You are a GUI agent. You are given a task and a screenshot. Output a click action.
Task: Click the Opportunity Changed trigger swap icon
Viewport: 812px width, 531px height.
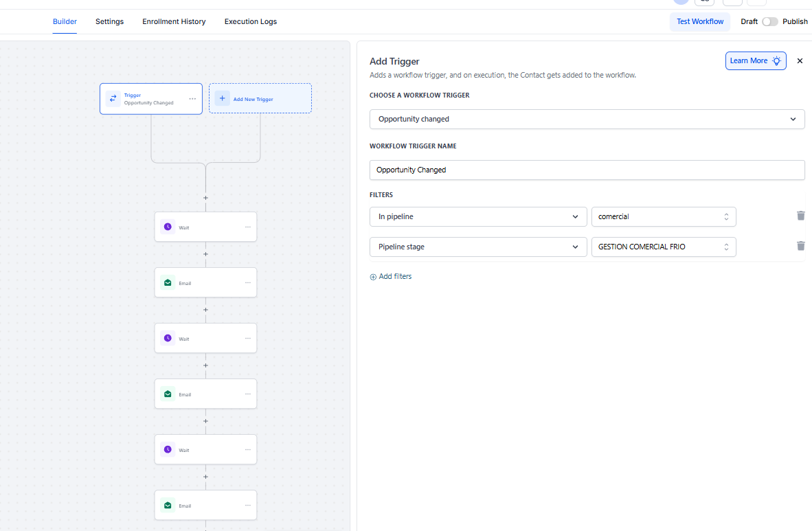(x=113, y=98)
